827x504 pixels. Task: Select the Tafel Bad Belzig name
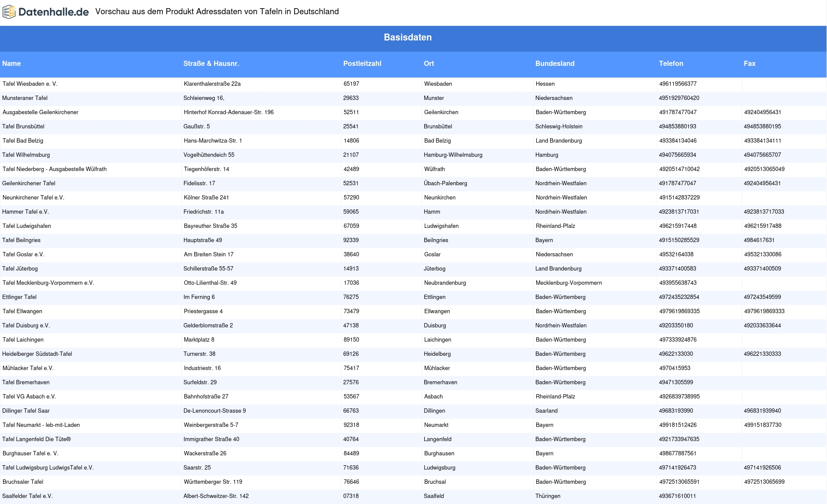(x=23, y=141)
